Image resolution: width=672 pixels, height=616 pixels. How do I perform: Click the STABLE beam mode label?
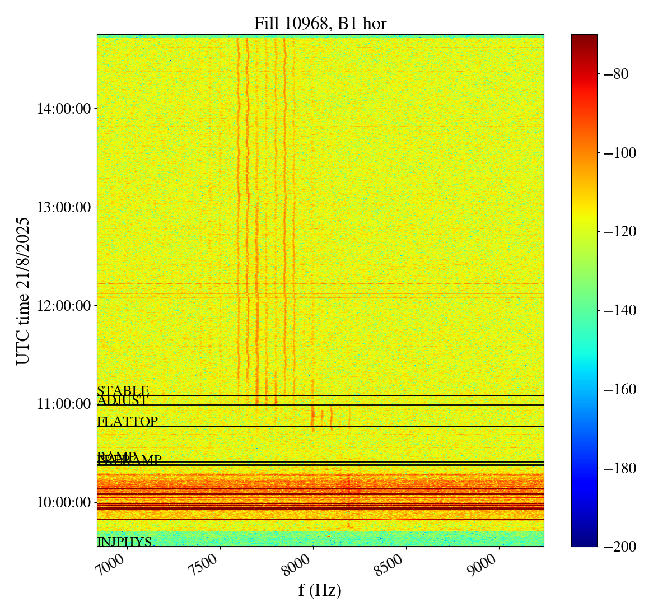(x=123, y=390)
